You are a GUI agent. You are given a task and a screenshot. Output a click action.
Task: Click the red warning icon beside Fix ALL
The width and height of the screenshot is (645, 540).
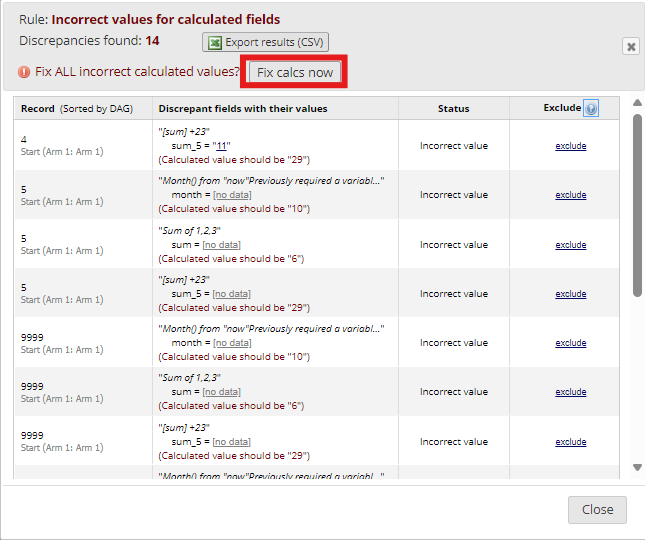[x=24, y=72]
